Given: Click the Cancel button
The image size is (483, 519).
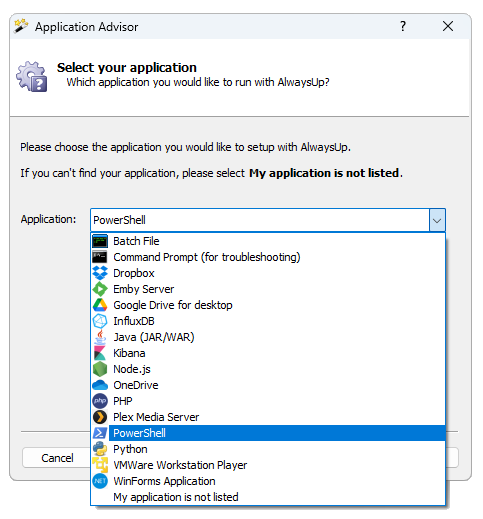Looking at the screenshot, I should 57,458.
